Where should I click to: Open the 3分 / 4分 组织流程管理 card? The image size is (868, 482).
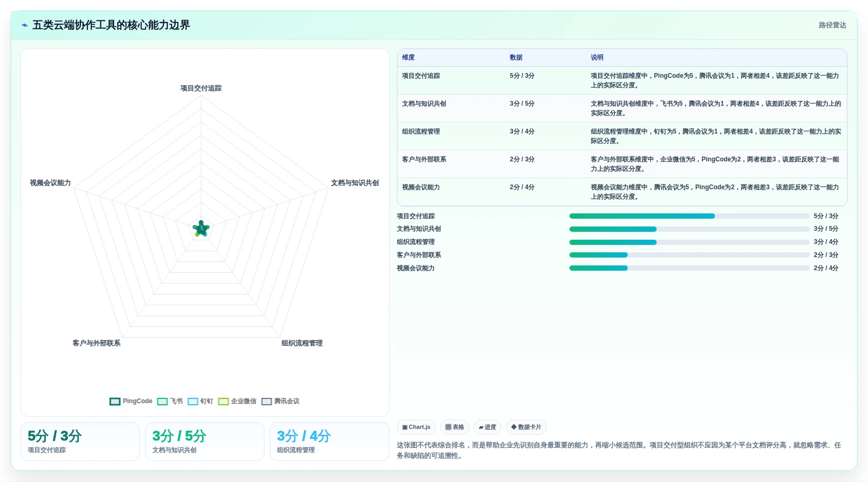(x=329, y=442)
